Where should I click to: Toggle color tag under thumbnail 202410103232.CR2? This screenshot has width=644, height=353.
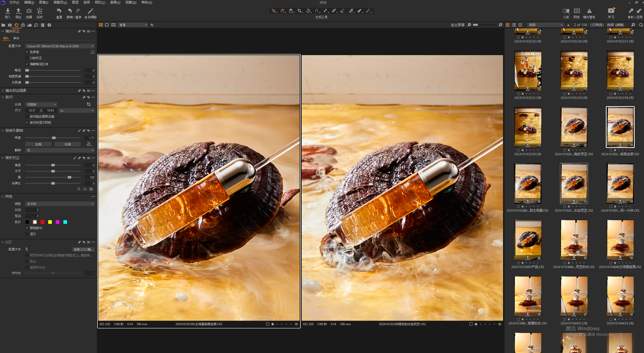[518, 94]
